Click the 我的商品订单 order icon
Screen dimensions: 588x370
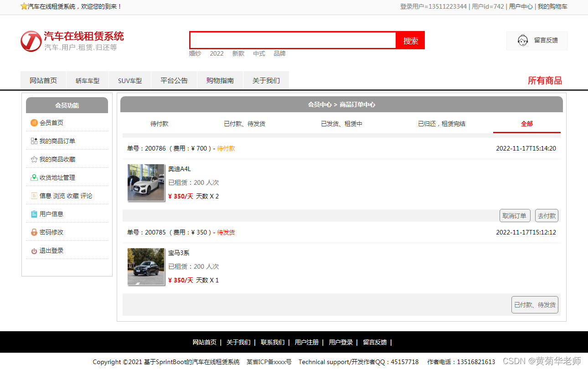click(x=34, y=141)
